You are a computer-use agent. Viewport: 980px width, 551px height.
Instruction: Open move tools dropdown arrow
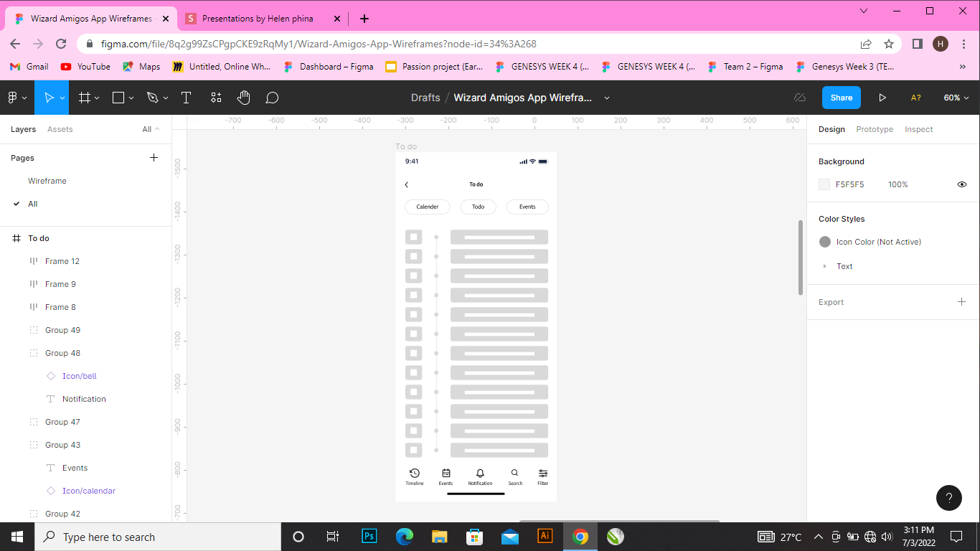pyautogui.click(x=62, y=98)
